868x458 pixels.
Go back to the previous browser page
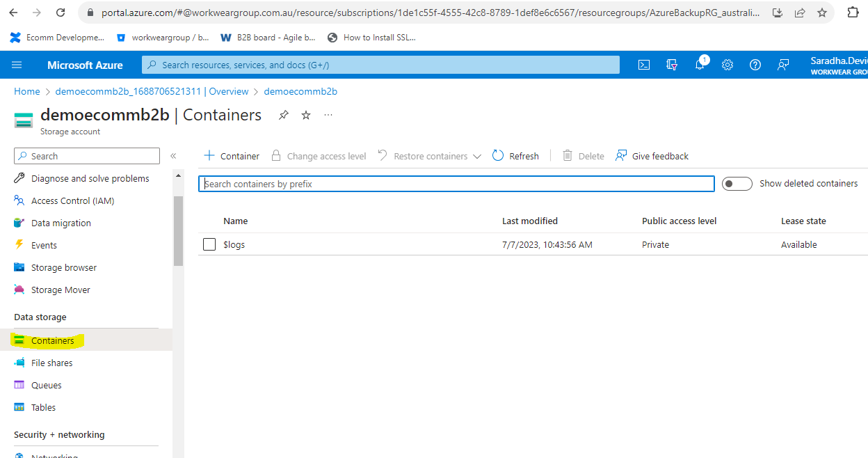coord(13,13)
